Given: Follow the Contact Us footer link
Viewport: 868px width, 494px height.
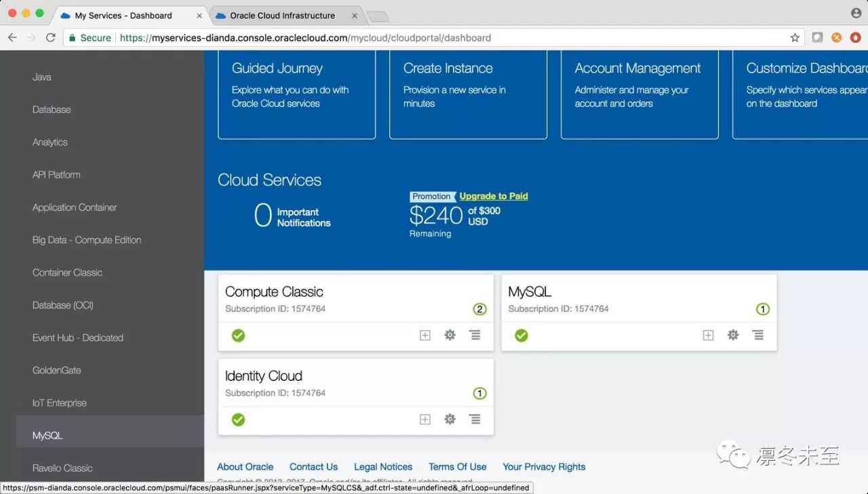Looking at the screenshot, I should pos(313,467).
